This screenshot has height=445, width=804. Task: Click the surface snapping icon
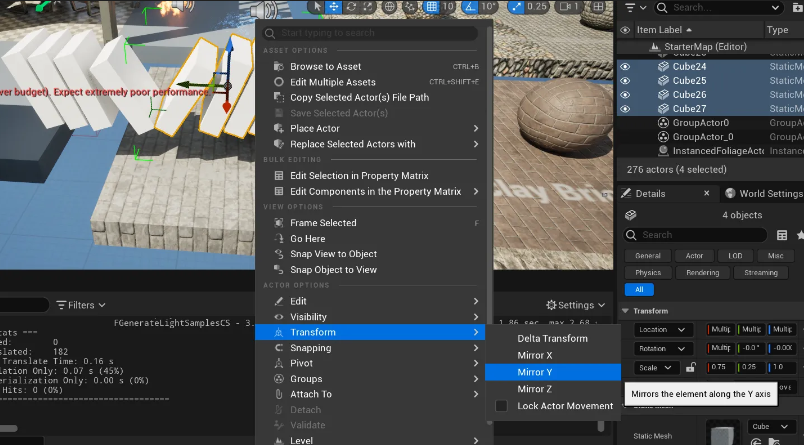pyautogui.click(x=410, y=7)
